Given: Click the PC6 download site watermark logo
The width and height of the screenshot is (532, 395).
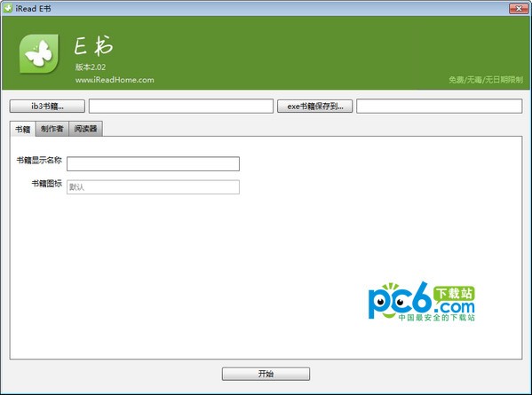Looking at the screenshot, I should coord(422,302).
